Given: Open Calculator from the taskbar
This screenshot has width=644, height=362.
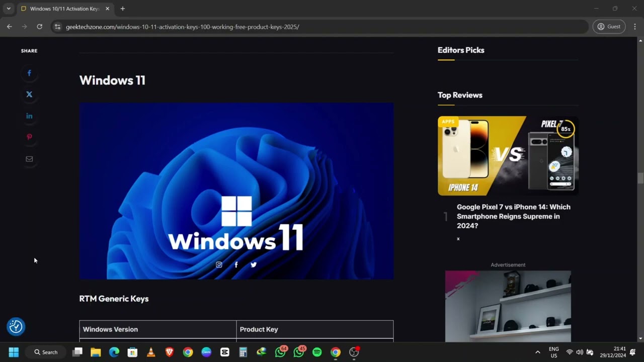Looking at the screenshot, I should coord(243,352).
